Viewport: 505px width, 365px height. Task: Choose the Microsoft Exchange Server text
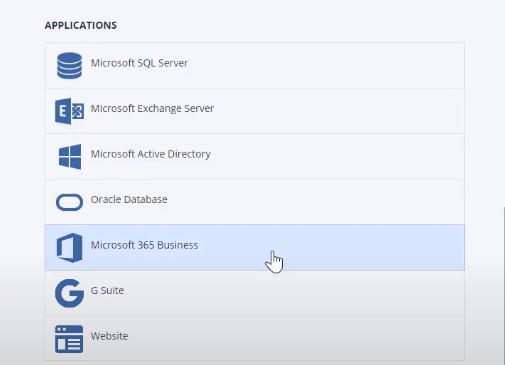pyautogui.click(x=152, y=108)
